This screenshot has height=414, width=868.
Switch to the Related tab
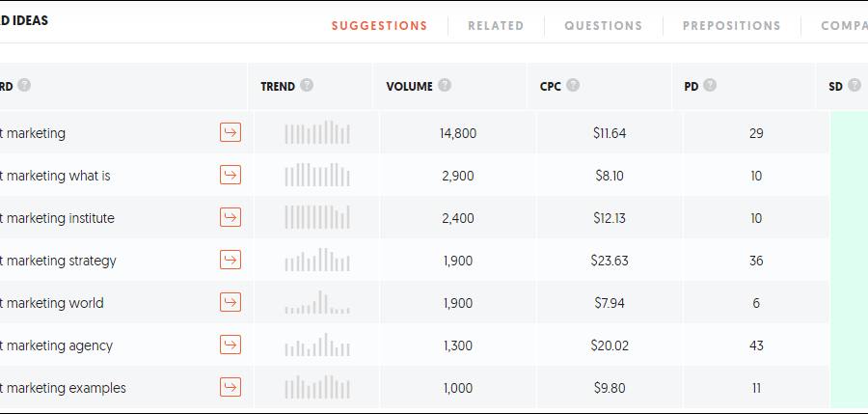[496, 26]
